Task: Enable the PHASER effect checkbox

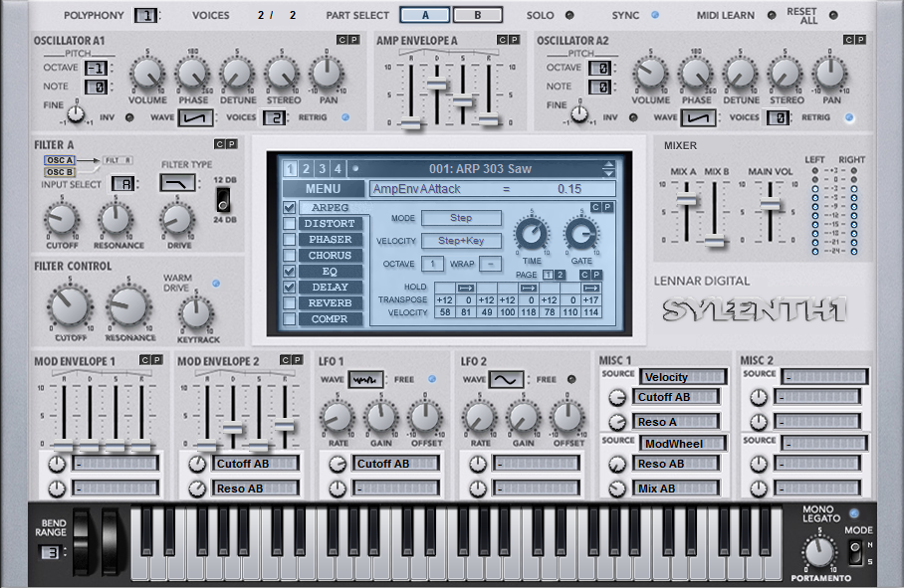Action: click(x=290, y=239)
